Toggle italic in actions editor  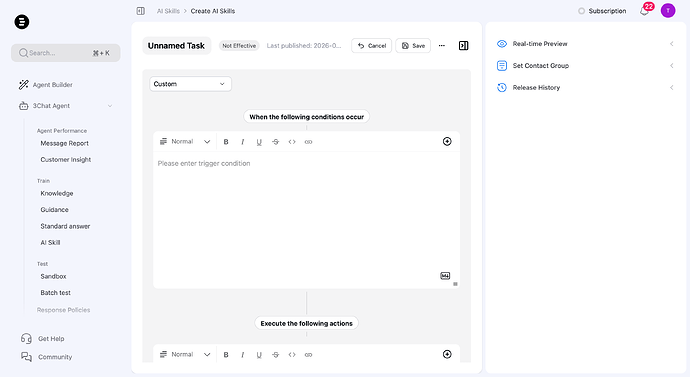click(x=242, y=355)
